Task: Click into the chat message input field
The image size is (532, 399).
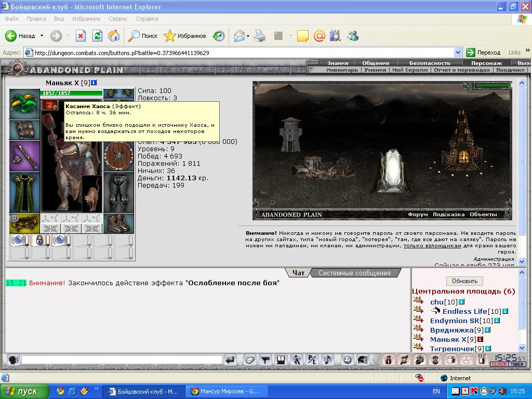Action: pyautogui.click(x=122, y=360)
